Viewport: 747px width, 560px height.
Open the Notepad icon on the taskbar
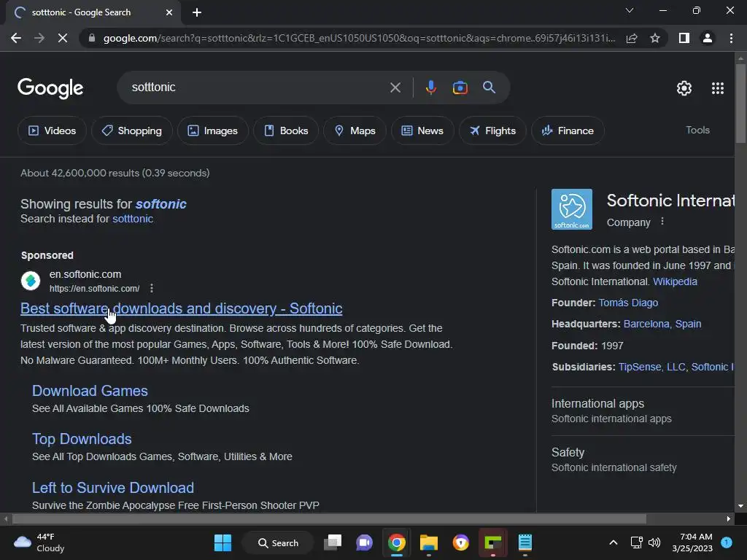(525, 542)
